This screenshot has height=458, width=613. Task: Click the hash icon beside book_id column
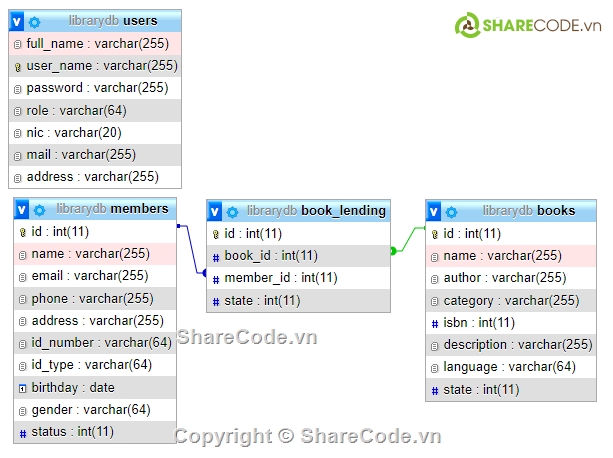click(x=215, y=256)
